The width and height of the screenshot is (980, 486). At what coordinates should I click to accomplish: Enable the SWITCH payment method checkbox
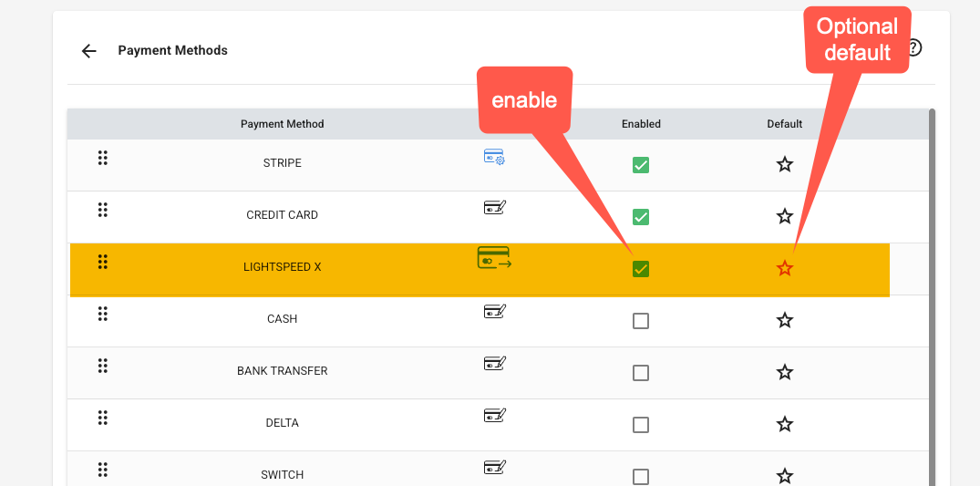point(641,477)
